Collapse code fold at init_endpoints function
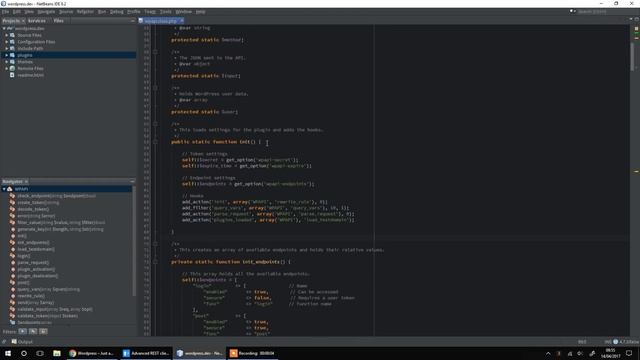Screen dimensions: 640x360 [x=155, y=262]
